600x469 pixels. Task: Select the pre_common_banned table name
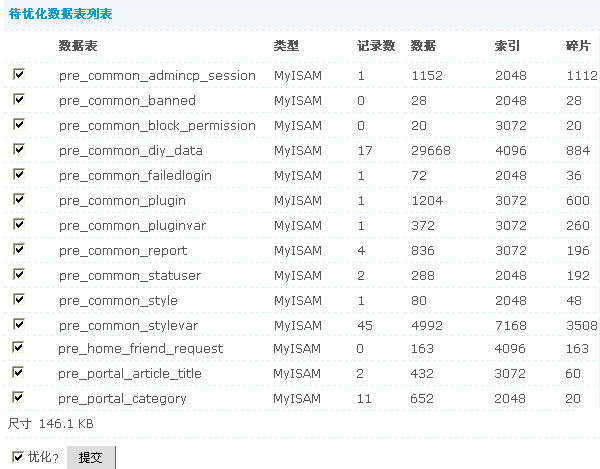pos(127,101)
